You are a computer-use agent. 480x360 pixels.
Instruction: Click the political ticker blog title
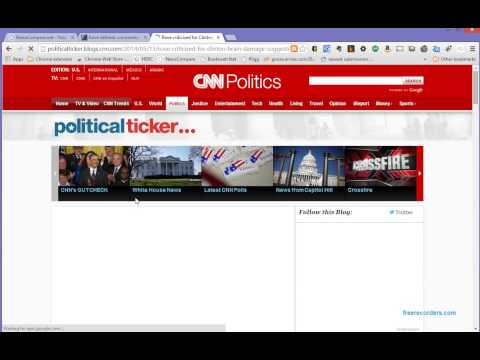(125, 127)
